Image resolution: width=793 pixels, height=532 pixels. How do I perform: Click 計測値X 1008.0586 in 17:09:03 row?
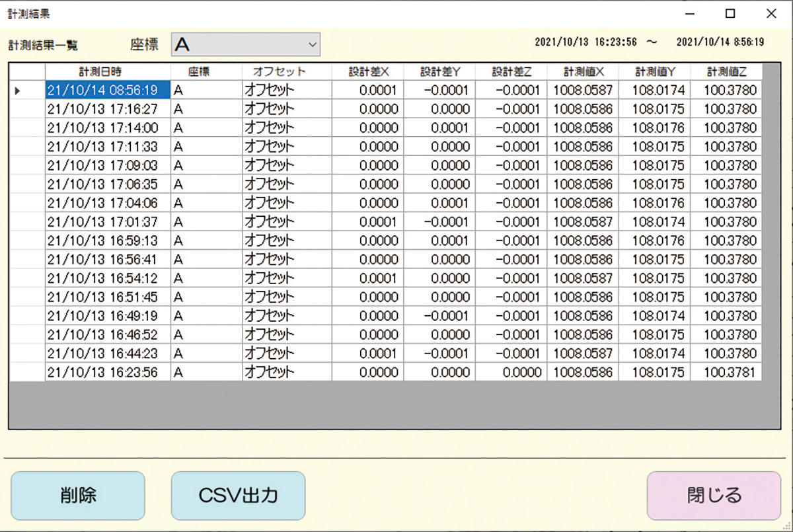(583, 165)
